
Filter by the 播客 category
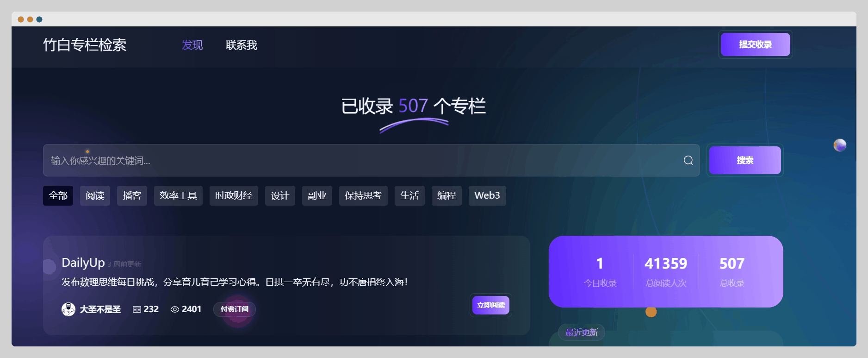click(x=132, y=195)
